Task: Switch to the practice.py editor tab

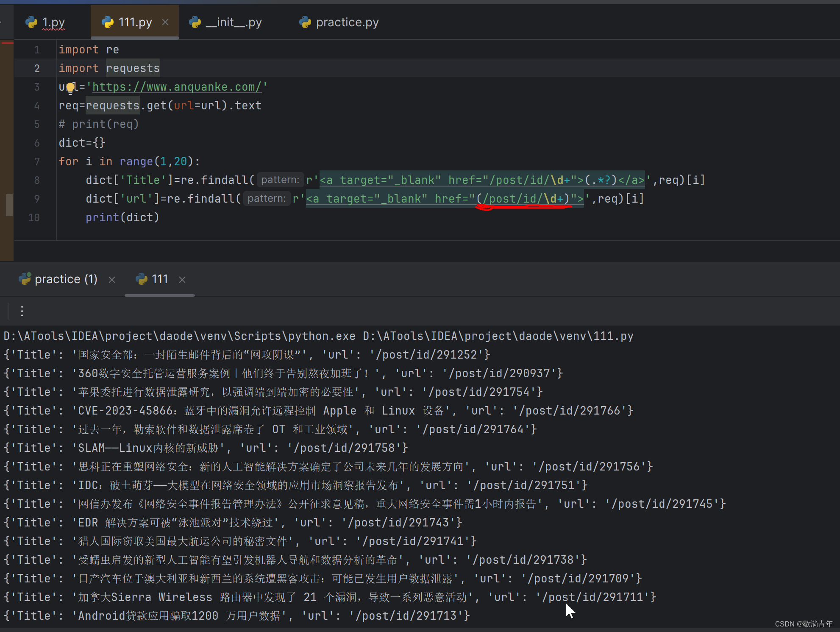Action: (x=347, y=22)
